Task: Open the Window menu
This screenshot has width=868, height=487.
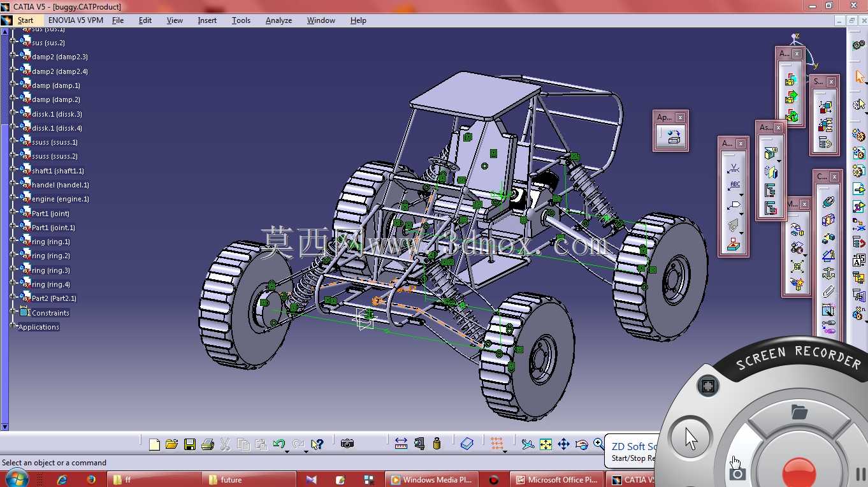Action: 321,20
